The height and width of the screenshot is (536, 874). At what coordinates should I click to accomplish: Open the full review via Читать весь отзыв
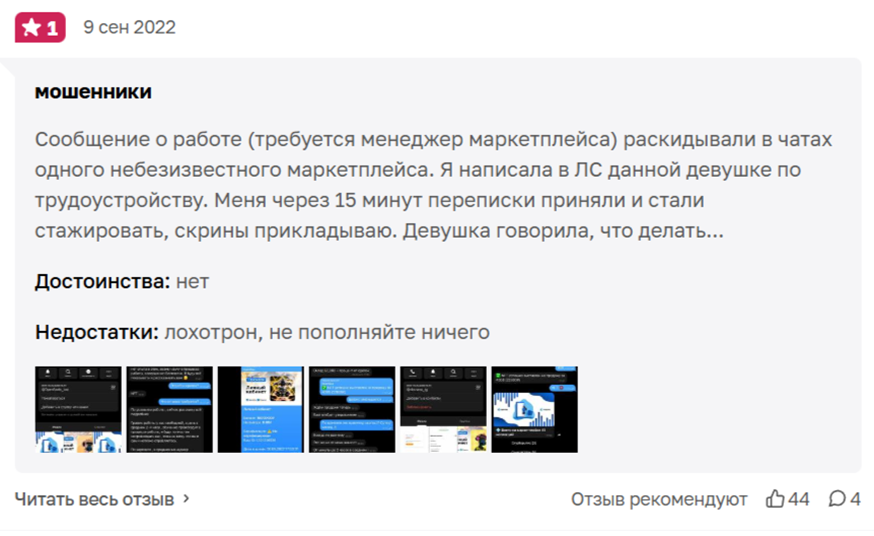[94, 499]
